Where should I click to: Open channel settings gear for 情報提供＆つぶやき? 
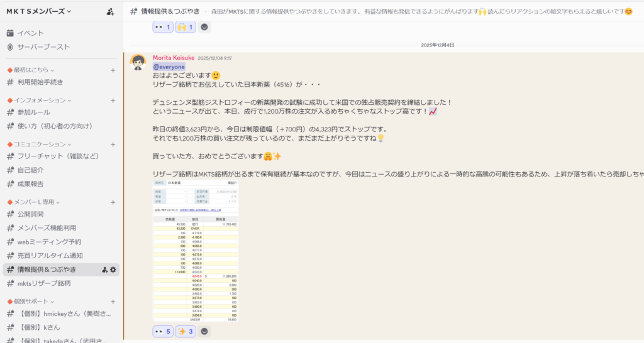click(x=113, y=269)
